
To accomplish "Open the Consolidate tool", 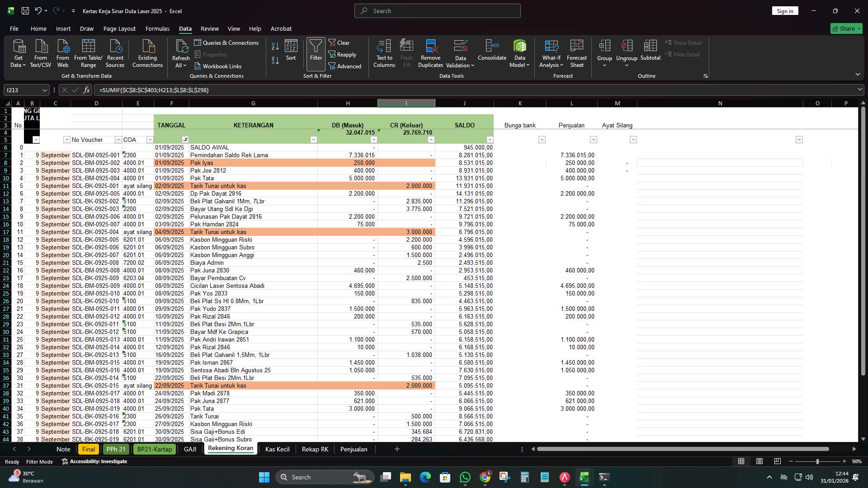I will (x=492, y=52).
